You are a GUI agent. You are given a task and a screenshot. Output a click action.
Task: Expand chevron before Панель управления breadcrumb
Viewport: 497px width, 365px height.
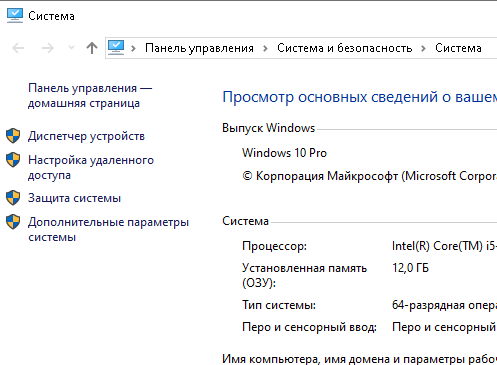(133, 48)
